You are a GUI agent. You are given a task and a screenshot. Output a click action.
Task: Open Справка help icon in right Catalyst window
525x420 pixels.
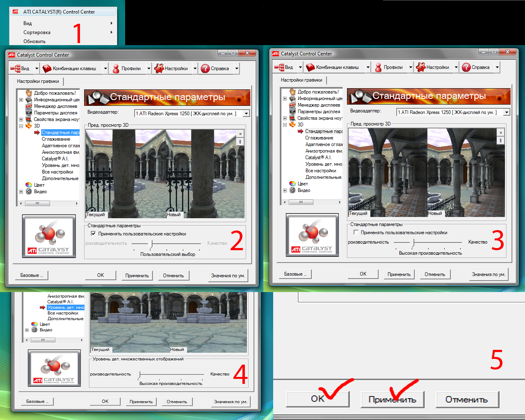tap(466, 67)
